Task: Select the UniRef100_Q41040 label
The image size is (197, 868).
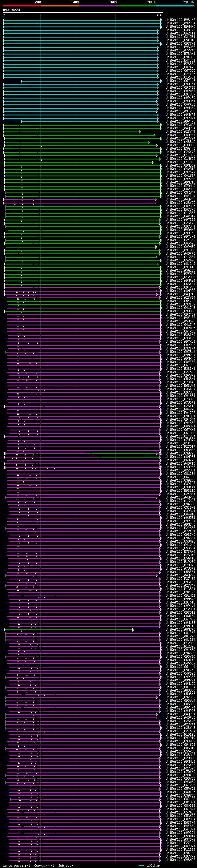Action: pos(180,545)
